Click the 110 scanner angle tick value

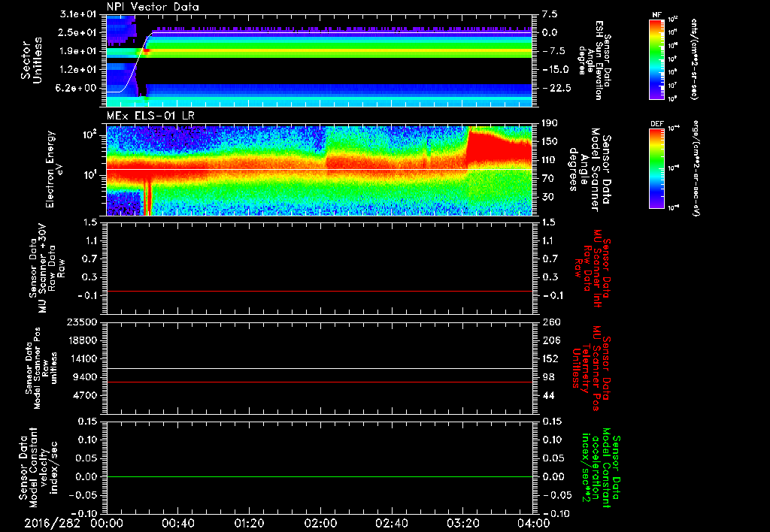pos(550,160)
